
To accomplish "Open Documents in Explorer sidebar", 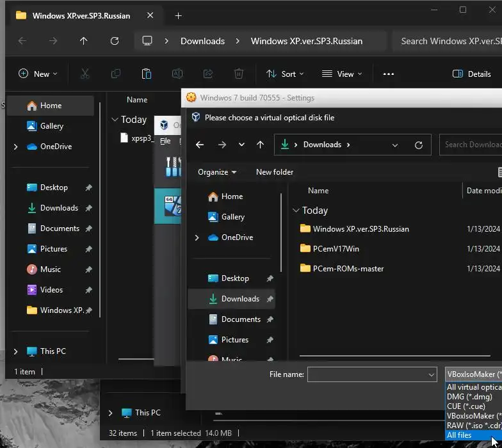I will tap(50, 228).
